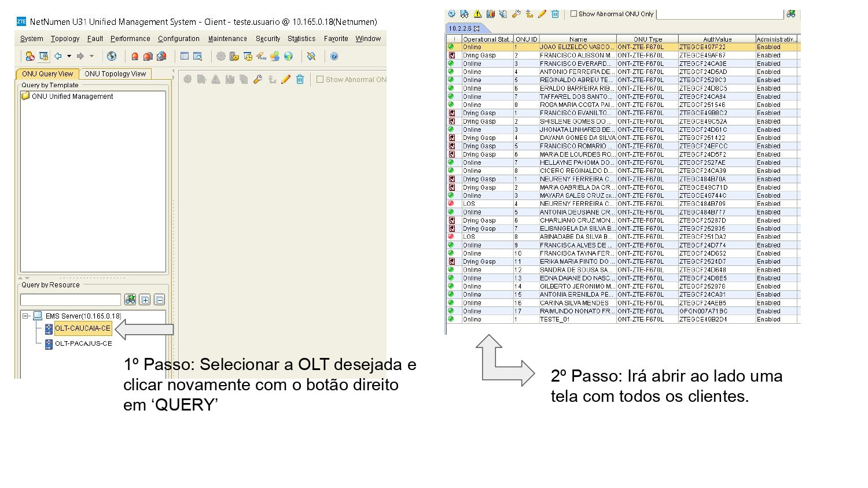The width and height of the screenshot is (868, 488).
Task: Sort by the ONU ID column header
Action: click(x=526, y=39)
